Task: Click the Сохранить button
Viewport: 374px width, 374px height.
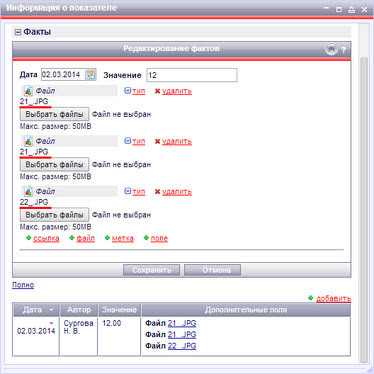Action: coord(152,270)
